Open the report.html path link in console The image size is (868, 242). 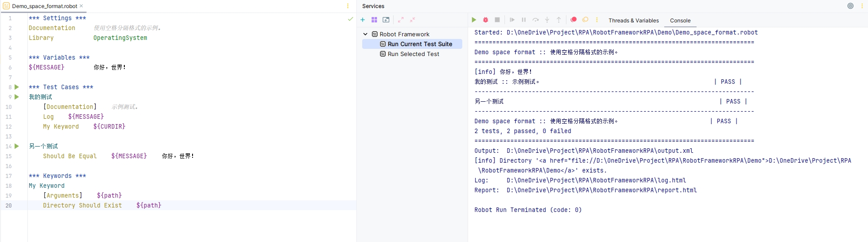click(602, 190)
